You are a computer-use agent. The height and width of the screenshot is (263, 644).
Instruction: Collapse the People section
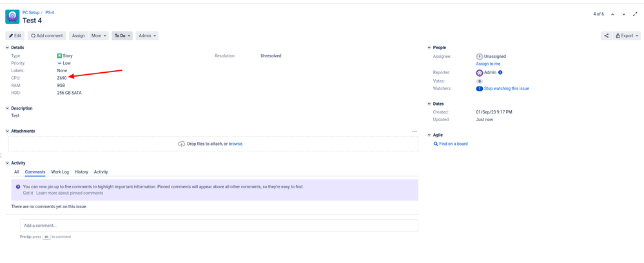(x=429, y=48)
